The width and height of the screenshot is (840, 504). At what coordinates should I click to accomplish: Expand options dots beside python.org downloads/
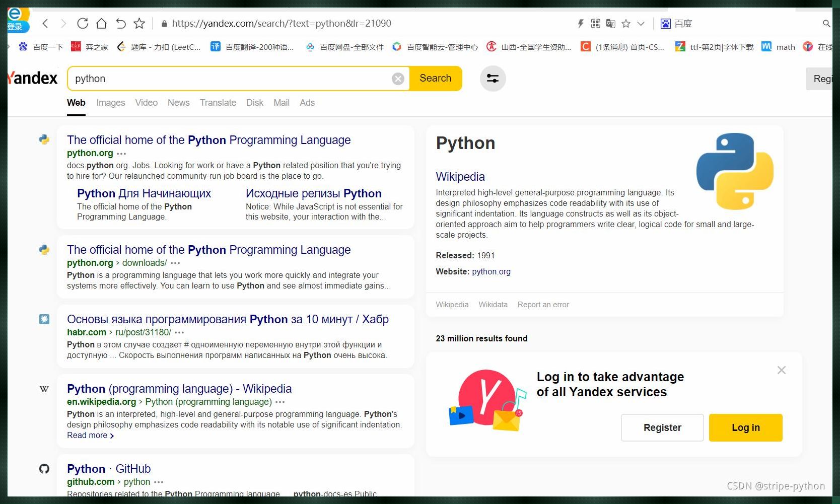(175, 263)
